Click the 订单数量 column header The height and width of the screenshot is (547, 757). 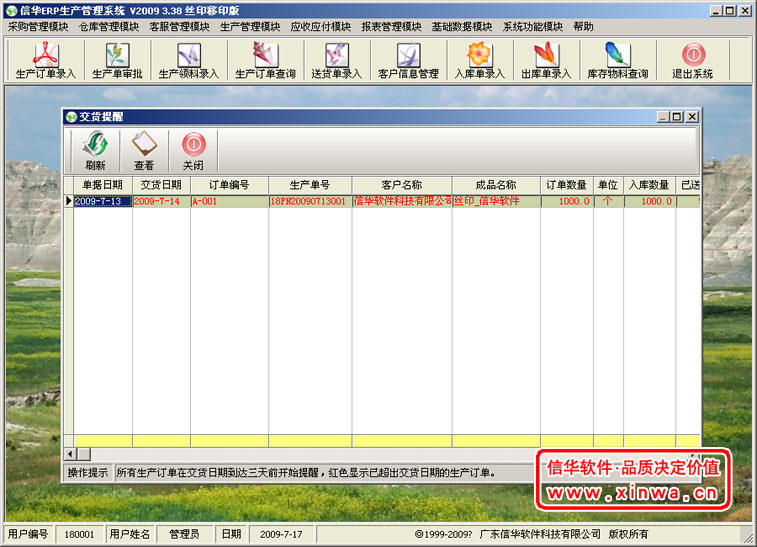coord(567,185)
